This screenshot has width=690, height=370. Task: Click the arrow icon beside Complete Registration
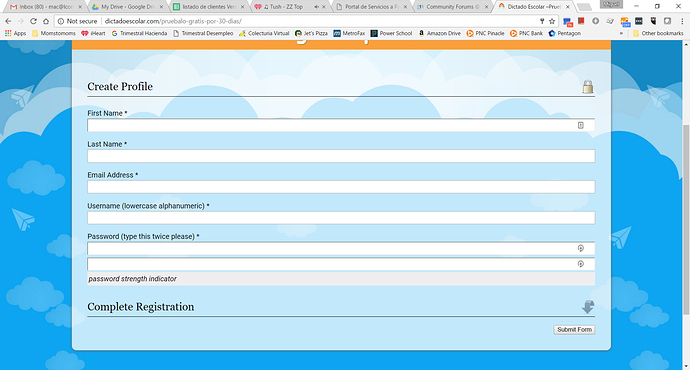coord(588,307)
